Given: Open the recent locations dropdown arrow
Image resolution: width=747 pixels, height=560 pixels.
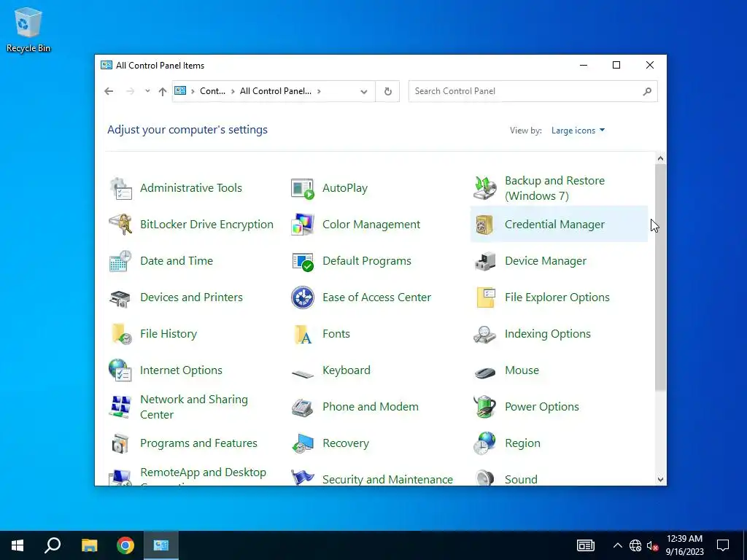Looking at the screenshot, I should (147, 91).
